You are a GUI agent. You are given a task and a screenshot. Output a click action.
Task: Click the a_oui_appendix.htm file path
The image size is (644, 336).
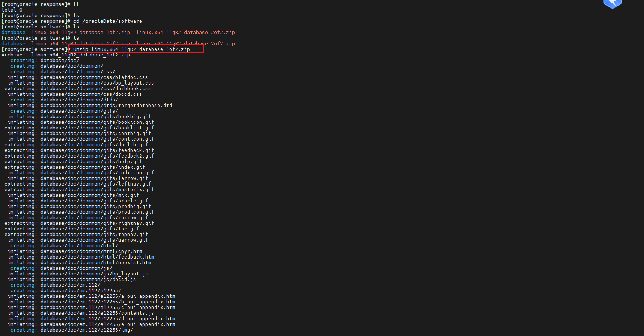108,296
